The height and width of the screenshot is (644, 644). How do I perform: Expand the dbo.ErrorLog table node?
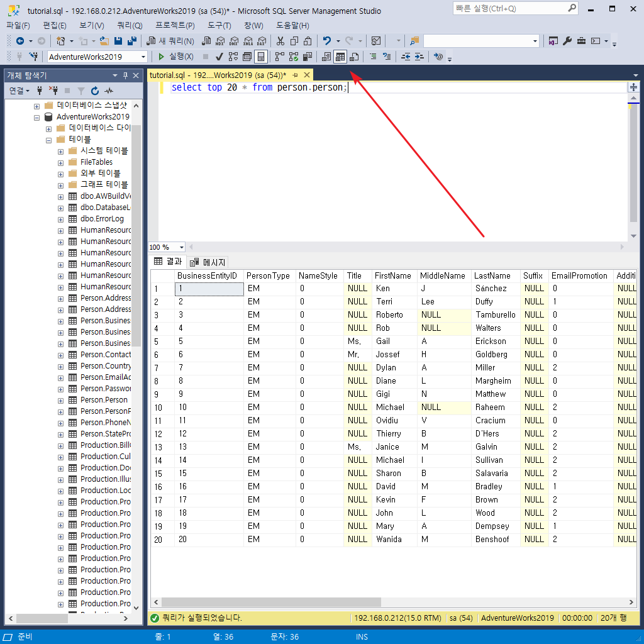60,219
